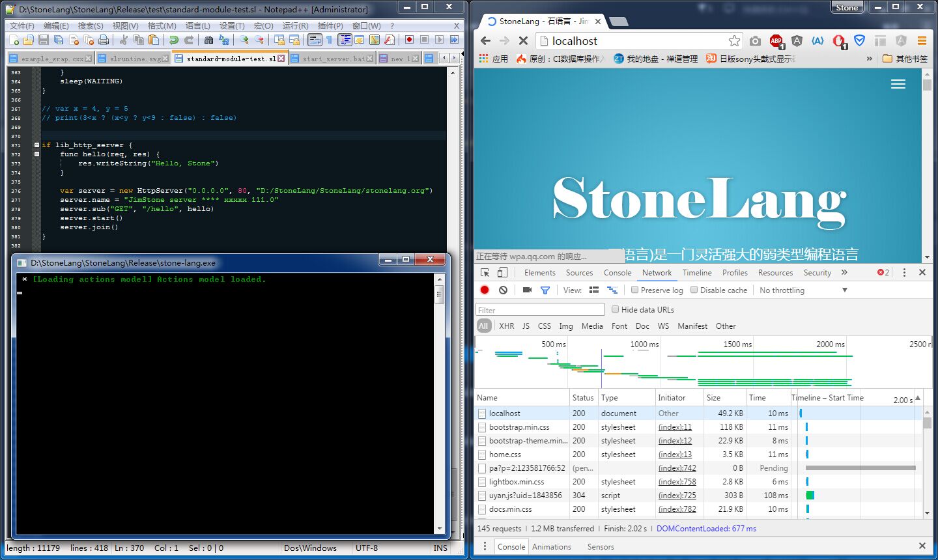938x560 pixels.
Task: Toggle Word wrap icon in Notepad++ toolbar
Action: click(x=315, y=40)
